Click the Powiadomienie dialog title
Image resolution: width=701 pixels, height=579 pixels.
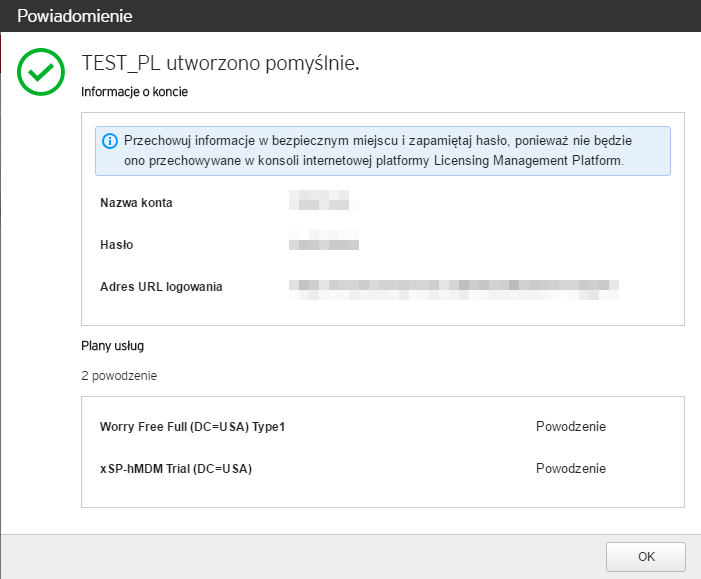click(74, 16)
